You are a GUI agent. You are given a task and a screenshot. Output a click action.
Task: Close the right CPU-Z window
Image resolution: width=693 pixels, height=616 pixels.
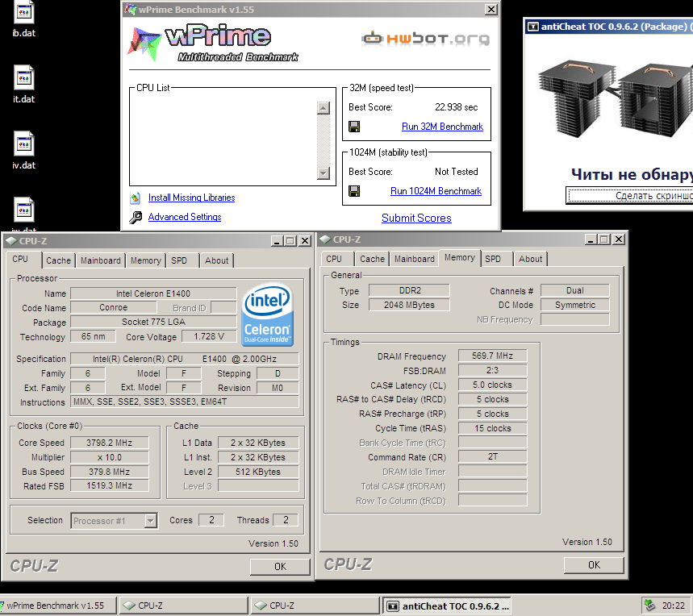point(619,239)
